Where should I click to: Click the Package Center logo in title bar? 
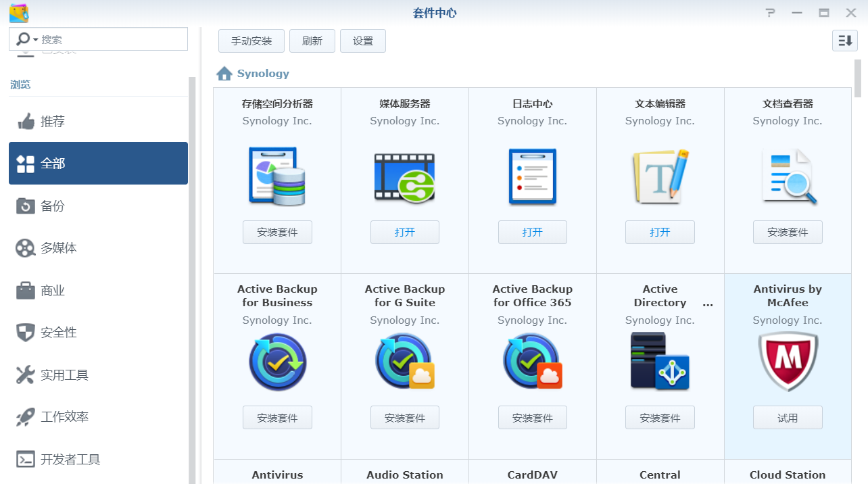(19, 13)
